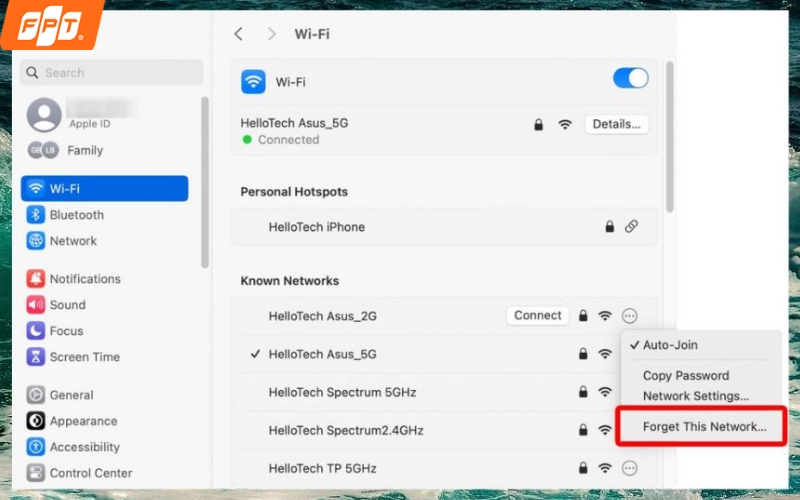Click the Wi-Fi icon in the header row
This screenshot has width=800, height=500.
pos(253,82)
